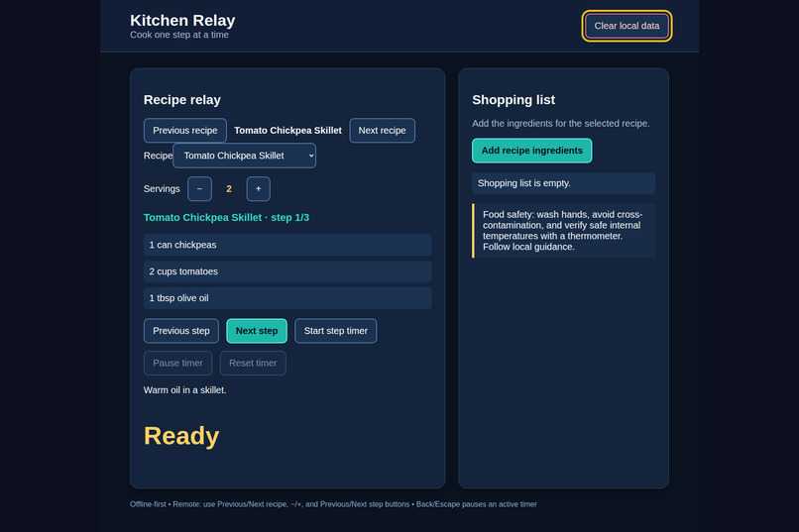Click the Previous step button
The image size is (799, 532).
[x=181, y=331]
